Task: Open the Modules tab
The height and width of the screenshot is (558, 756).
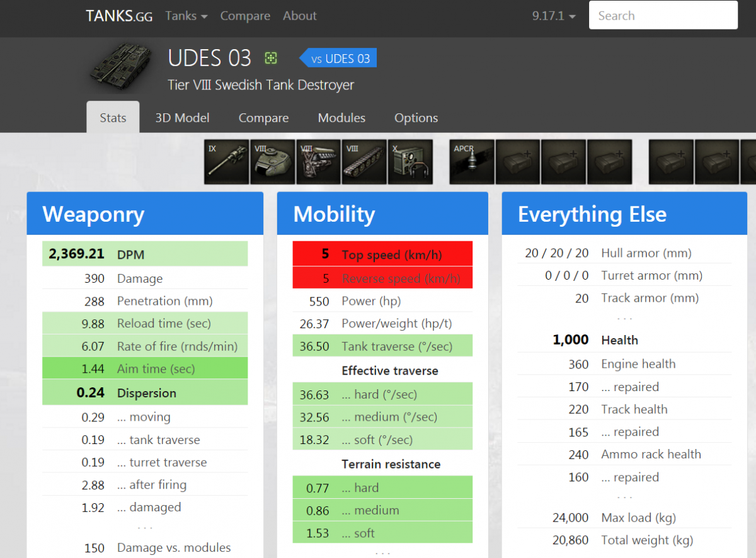Action: tap(341, 118)
